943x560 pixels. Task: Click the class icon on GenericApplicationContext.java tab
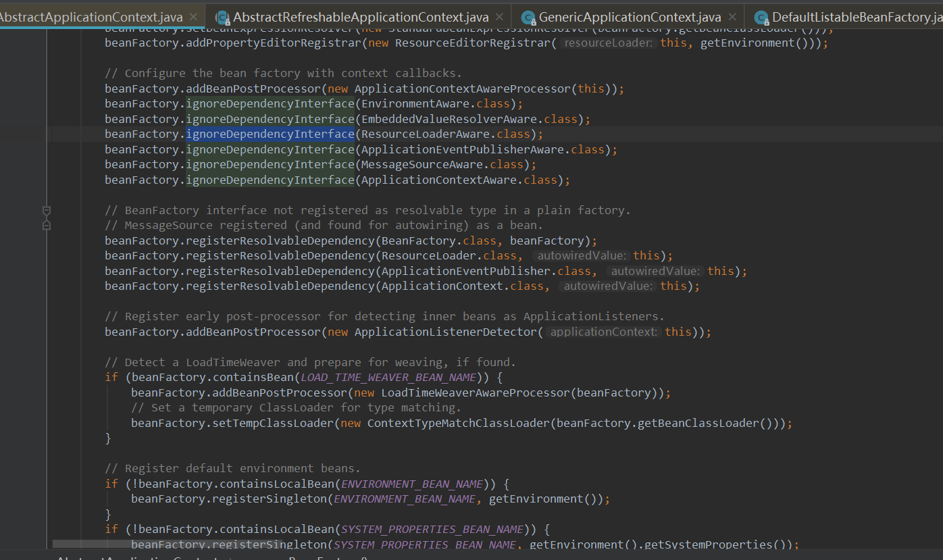[528, 18]
